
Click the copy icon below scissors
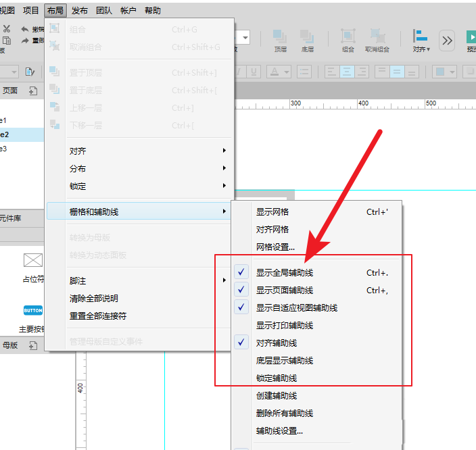pyautogui.click(x=7, y=41)
